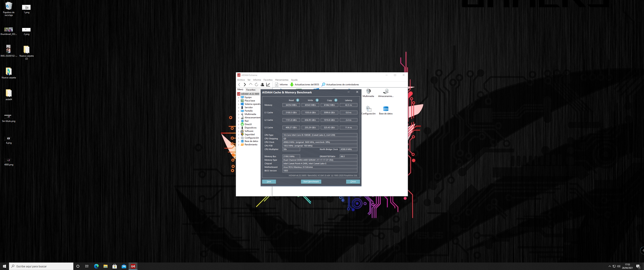Viewport: 644px width, 270px height.
Task: Switch to the Menú tab
Action: tap(240, 89)
